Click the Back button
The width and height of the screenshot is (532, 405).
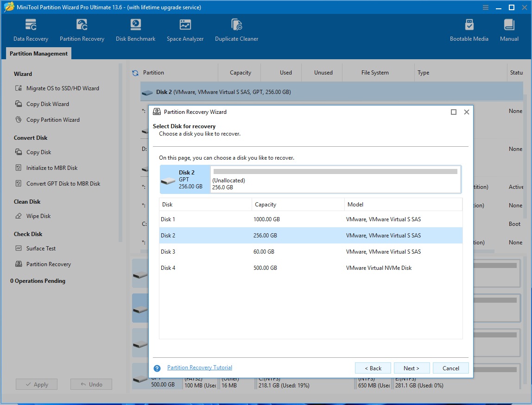pyautogui.click(x=373, y=368)
